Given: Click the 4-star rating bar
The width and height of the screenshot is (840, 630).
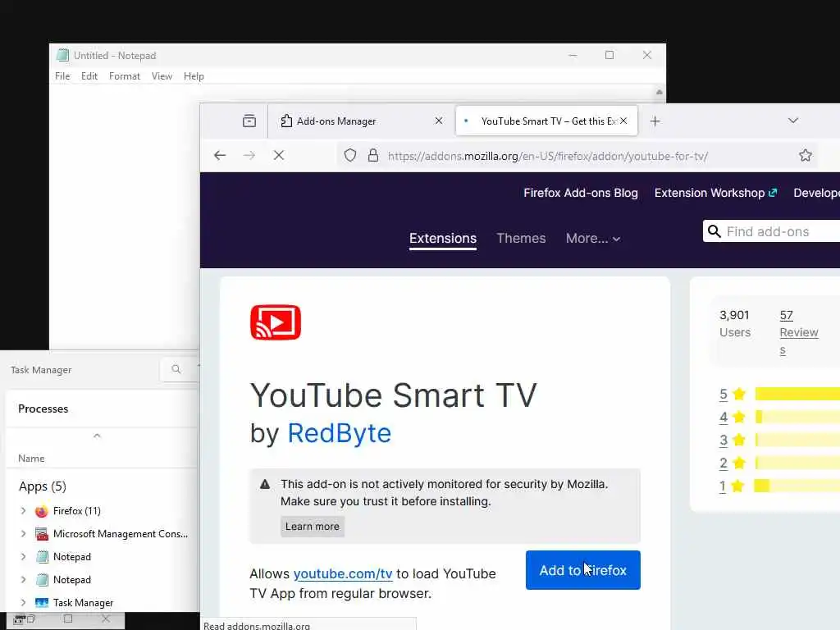Looking at the screenshot, I should pos(797,417).
